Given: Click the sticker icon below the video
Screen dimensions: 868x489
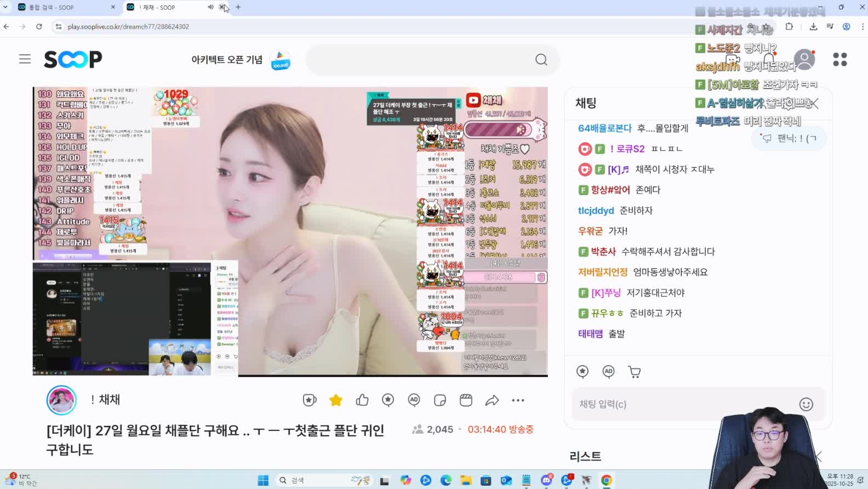Looking at the screenshot, I should (x=439, y=401).
